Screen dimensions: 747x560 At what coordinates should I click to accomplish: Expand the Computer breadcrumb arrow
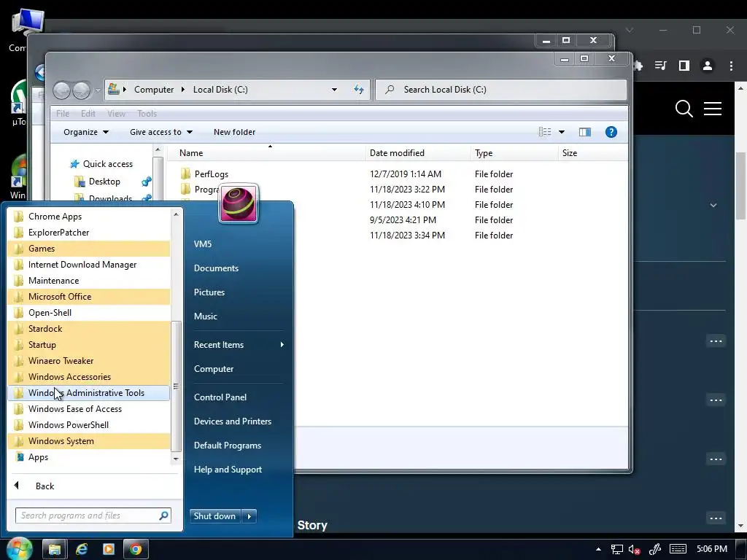(x=182, y=90)
